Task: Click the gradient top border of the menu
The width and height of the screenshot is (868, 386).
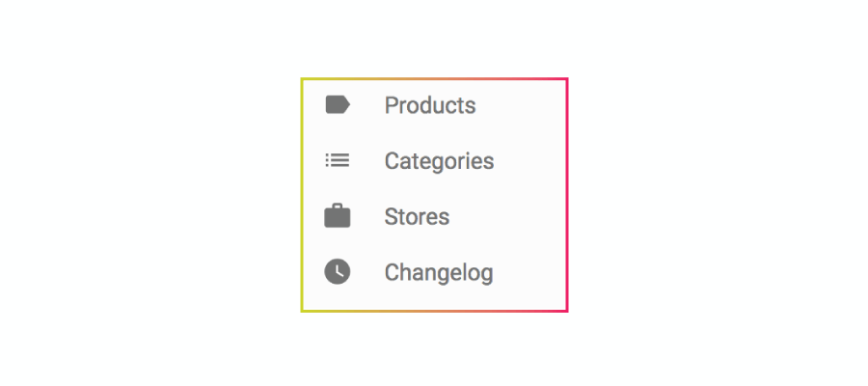Action: tap(435, 79)
